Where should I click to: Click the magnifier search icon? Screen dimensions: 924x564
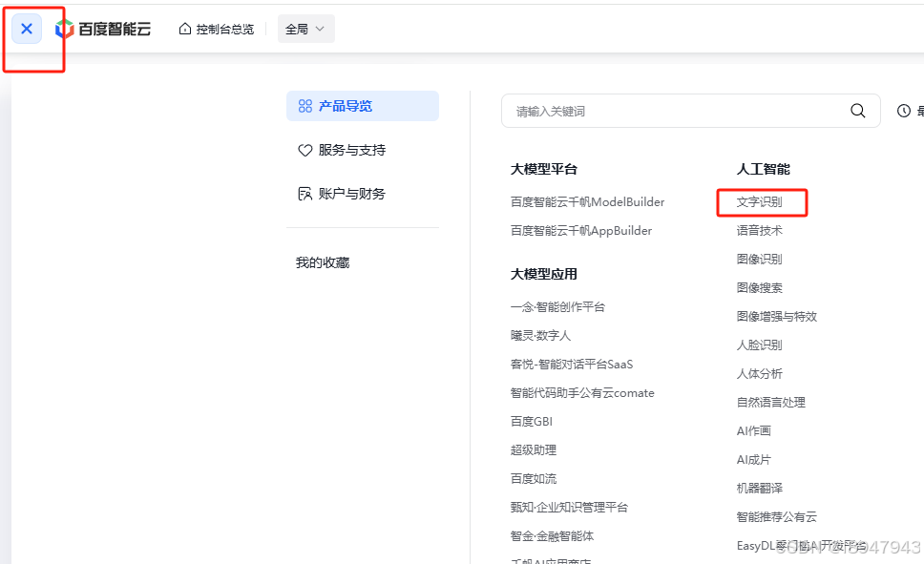click(x=858, y=111)
